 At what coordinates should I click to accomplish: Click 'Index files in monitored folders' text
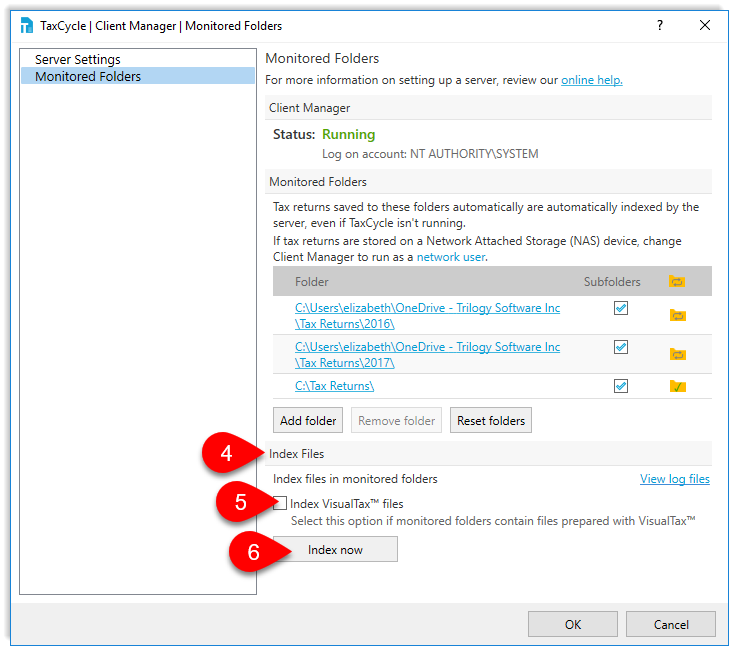[355, 479]
